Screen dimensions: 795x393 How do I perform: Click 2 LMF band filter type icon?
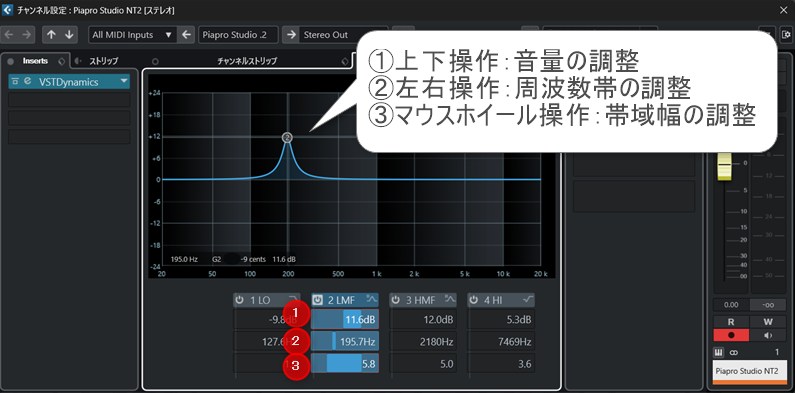[372, 299]
